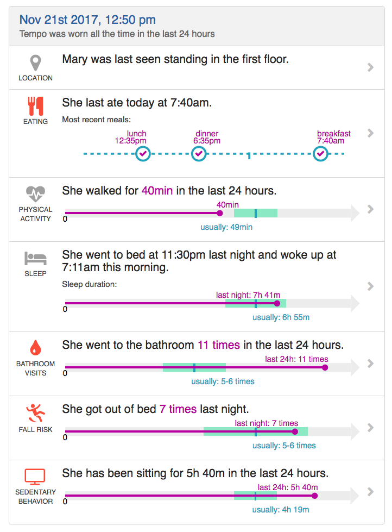Expand the Location row chevron

point(370,67)
